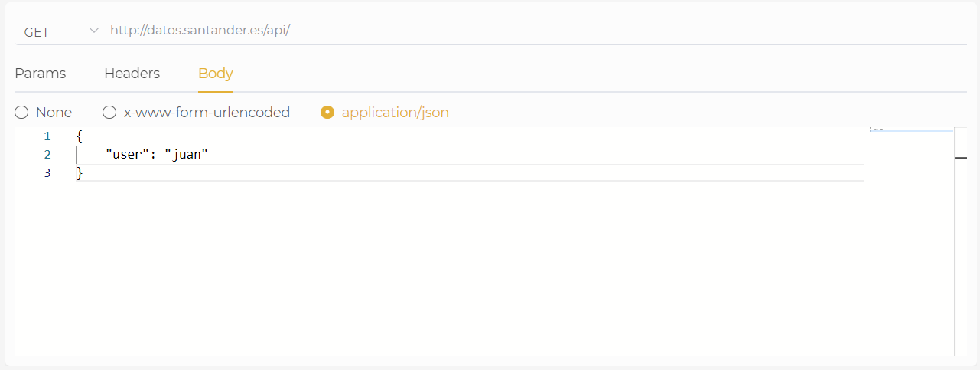
Task: Choose x-www-form-urlencoded radio option
Action: pos(109,113)
